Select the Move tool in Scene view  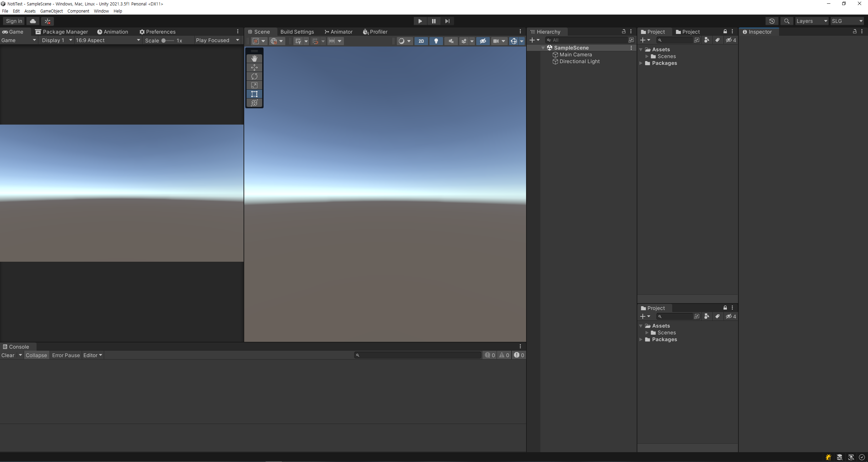(254, 68)
